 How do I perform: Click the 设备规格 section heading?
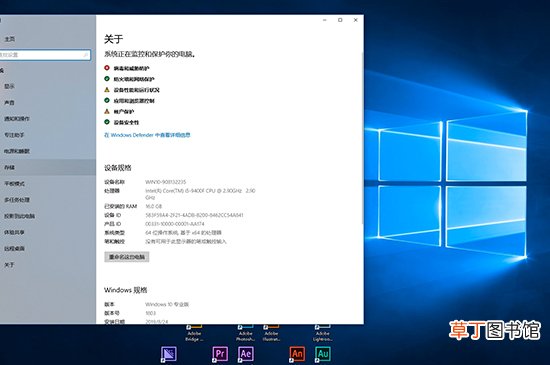118,168
